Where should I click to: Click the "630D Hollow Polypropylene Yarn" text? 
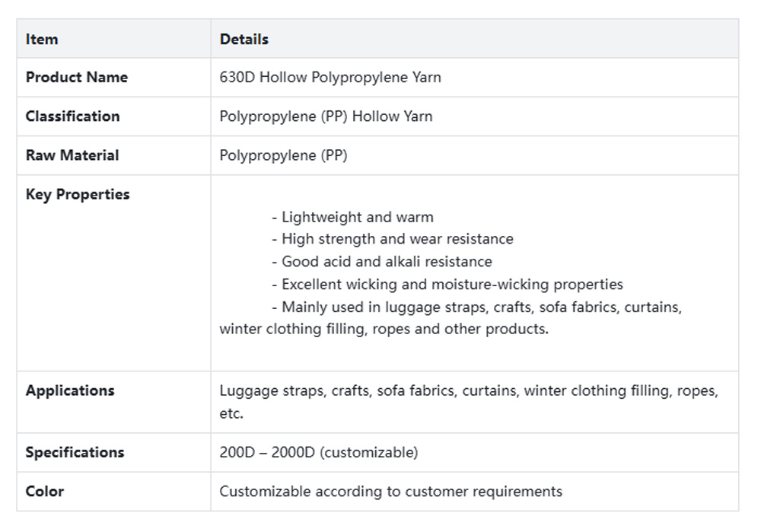click(330, 78)
